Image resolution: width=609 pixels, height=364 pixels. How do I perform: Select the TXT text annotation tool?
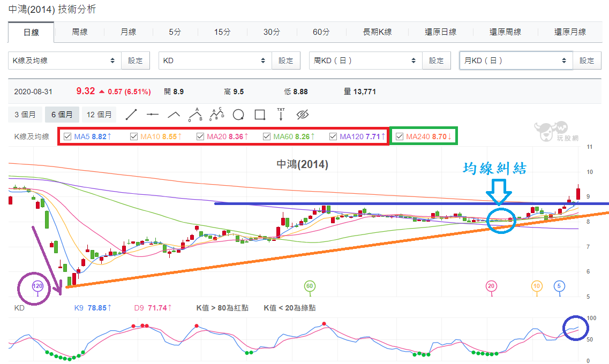click(x=281, y=115)
